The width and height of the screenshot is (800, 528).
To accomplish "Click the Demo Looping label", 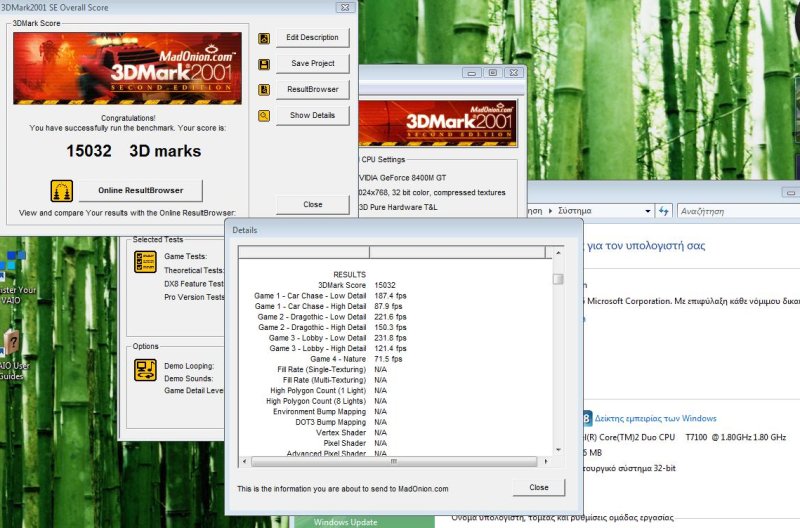I will click(x=189, y=366).
